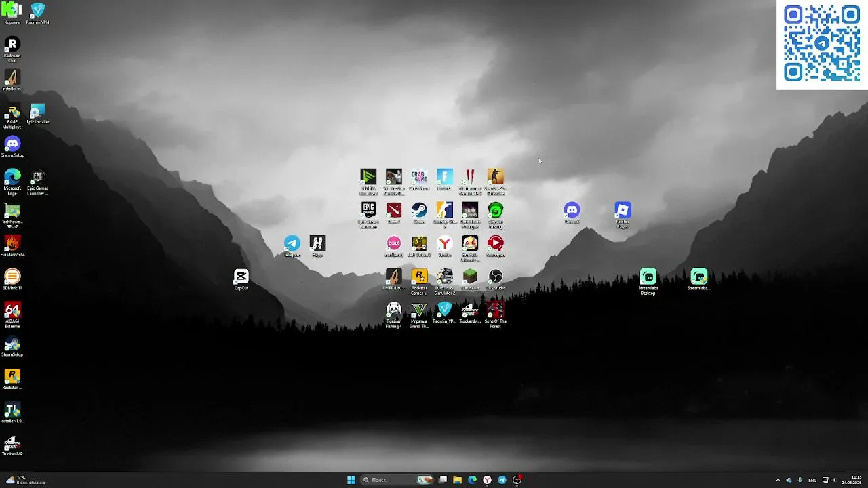Select the Steam desktop shortcut
This screenshot has width=868, height=488.
click(419, 213)
